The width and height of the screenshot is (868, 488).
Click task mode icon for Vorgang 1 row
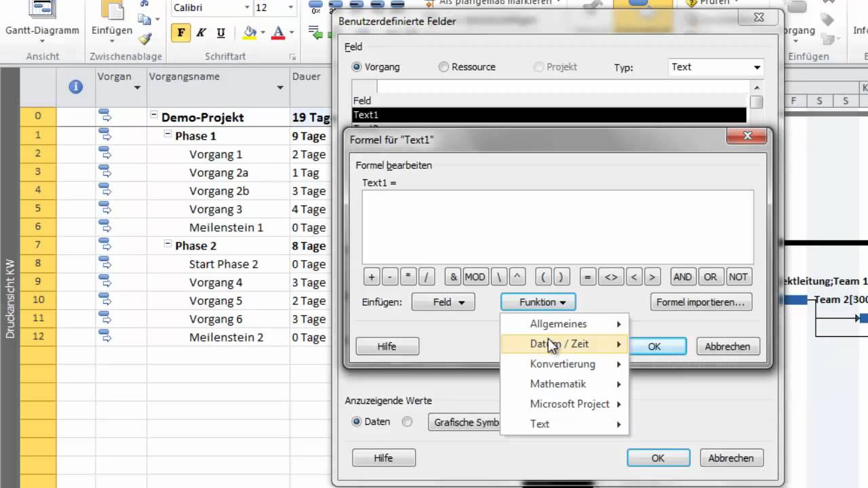coord(104,154)
